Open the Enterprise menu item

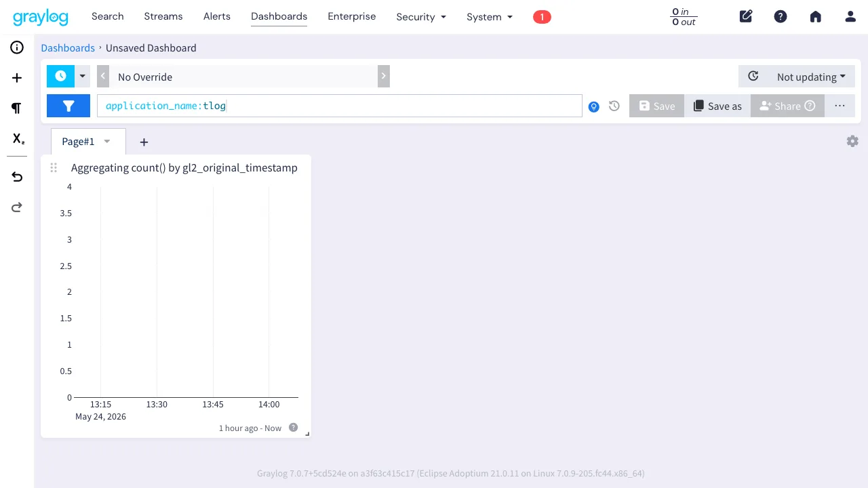(x=352, y=16)
